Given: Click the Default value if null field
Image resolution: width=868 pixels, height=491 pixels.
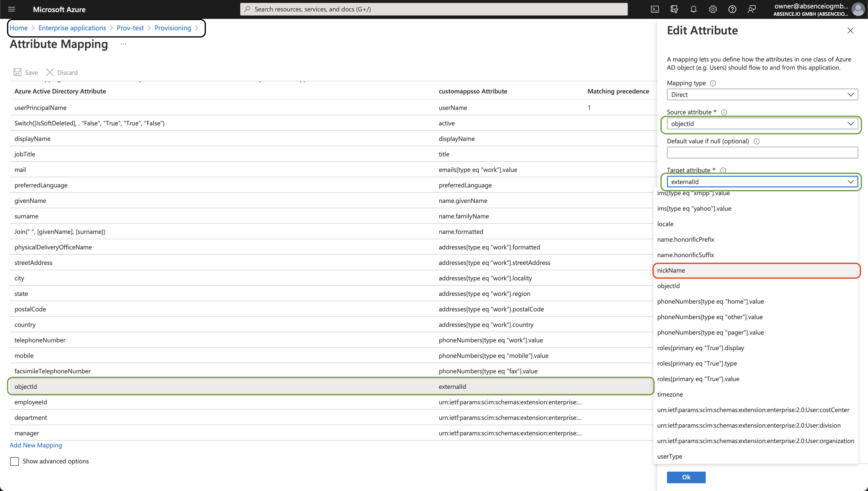Looking at the screenshot, I should [762, 153].
